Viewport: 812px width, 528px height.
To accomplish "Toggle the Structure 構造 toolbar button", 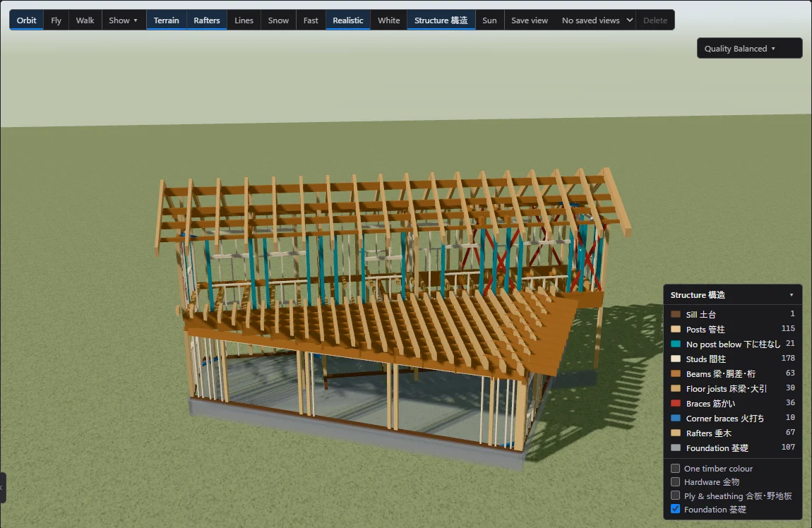I will click(441, 20).
